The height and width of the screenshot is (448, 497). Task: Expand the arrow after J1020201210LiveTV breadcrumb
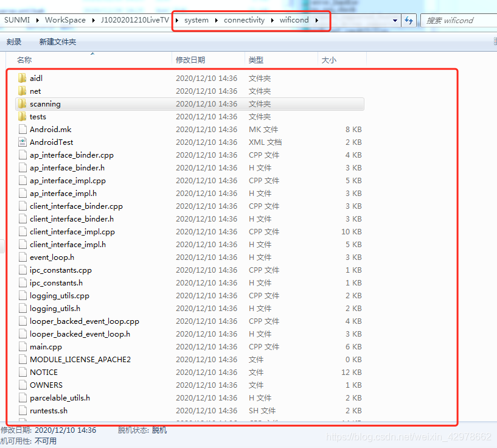click(177, 20)
